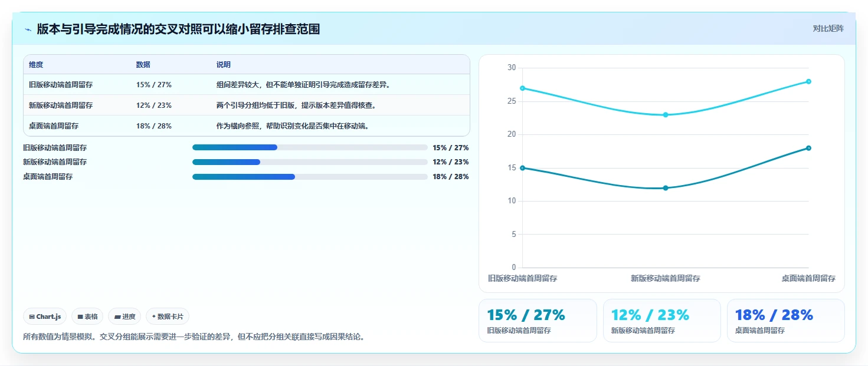Click x-axis label 桌面端首周留存

tap(808, 278)
